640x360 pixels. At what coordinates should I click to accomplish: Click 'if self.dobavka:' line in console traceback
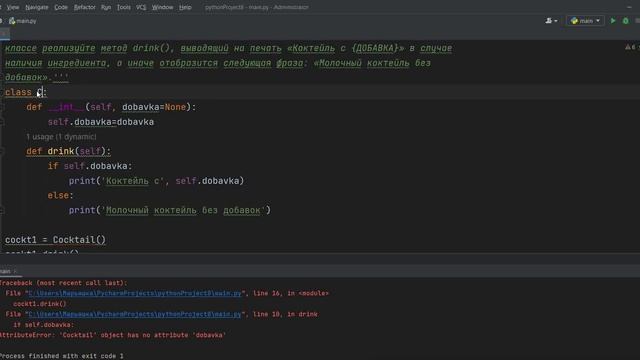click(x=44, y=325)
